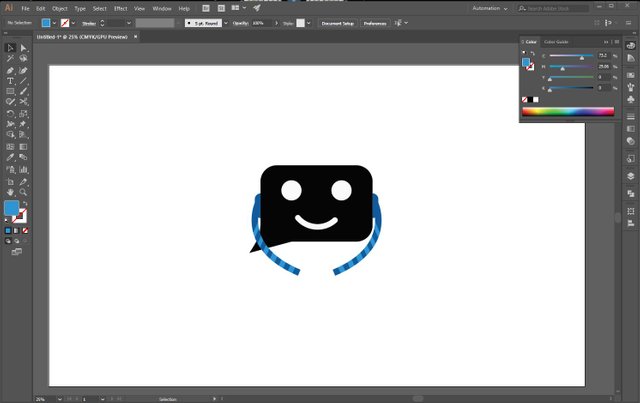Select the Eyedropper tool
The height and width of the screenshot is (403, 640).
click(x=10, y=157)
